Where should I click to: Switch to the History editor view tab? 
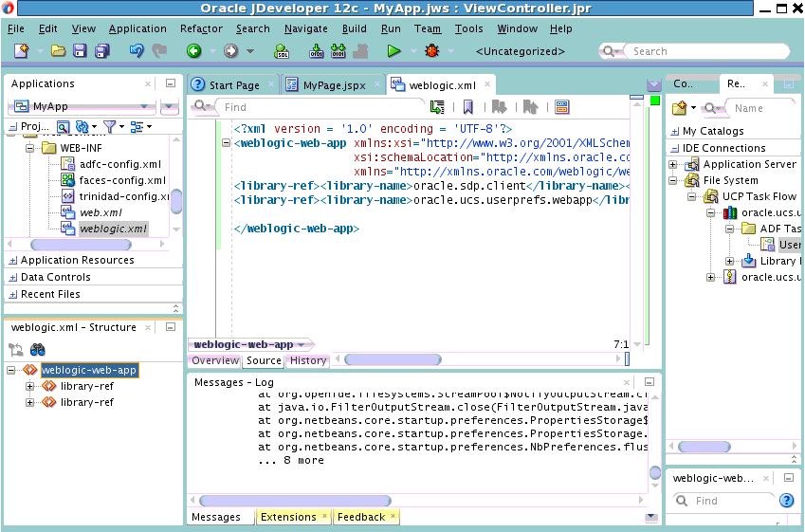pos(308,360)
